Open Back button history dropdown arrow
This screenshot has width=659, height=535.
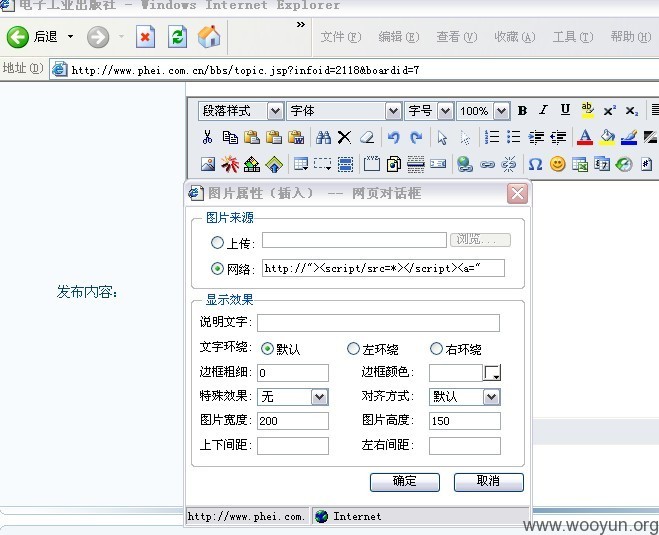click(x=71, y=37)
